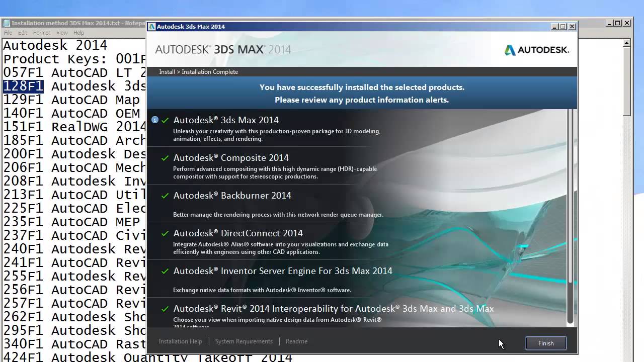Click the green checkmark for DirectConnect 2014
This screenshot has height=362, width=644.
click(165, 233)
